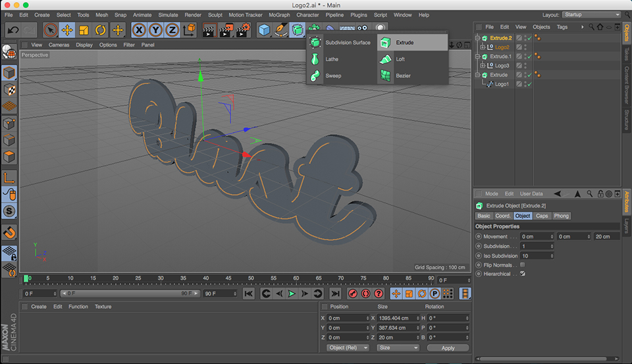Click the Undo arrow icon
The height and width of the screenshot is (364, 632).
(x=13, y=30)
